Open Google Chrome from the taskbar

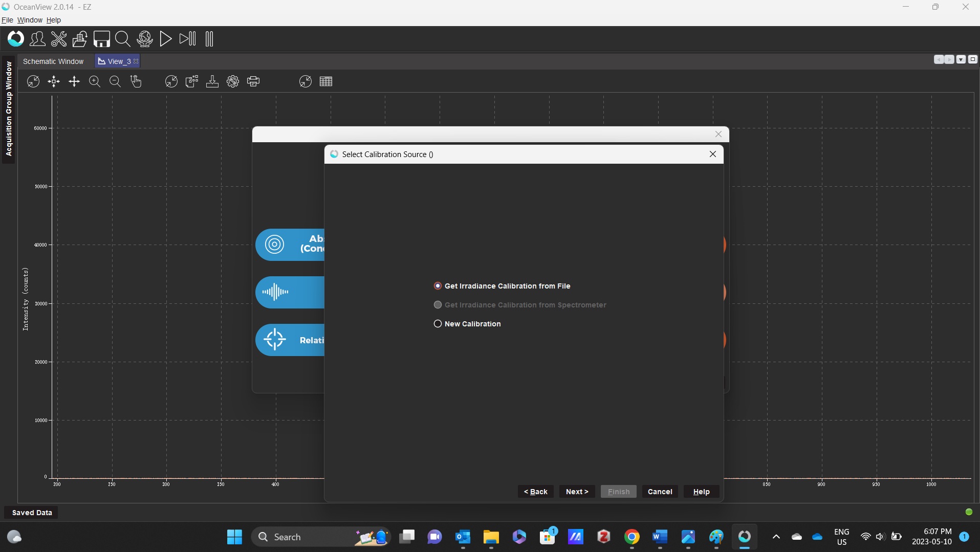[x=632, y=537]
